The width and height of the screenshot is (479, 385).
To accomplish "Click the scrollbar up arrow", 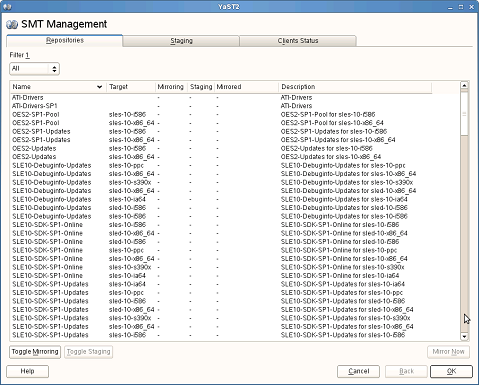I will pyautogui.click(x=464, y=86).
